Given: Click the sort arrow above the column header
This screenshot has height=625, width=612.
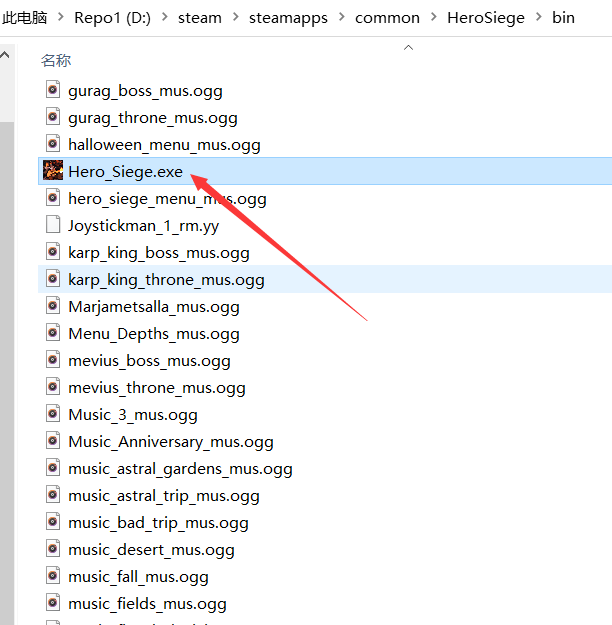Looking at the screenshot, I should pos(408,48).
